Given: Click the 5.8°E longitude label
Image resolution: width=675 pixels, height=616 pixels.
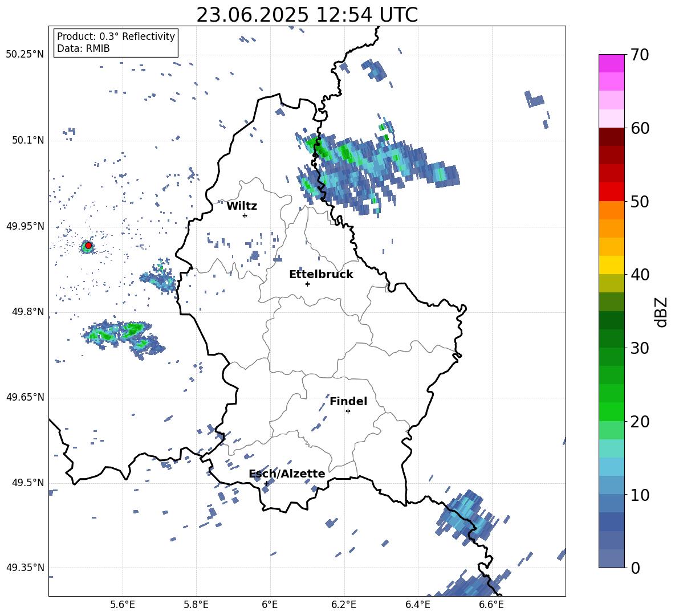Looking at the screenshot, I should [x=196, y=605].
